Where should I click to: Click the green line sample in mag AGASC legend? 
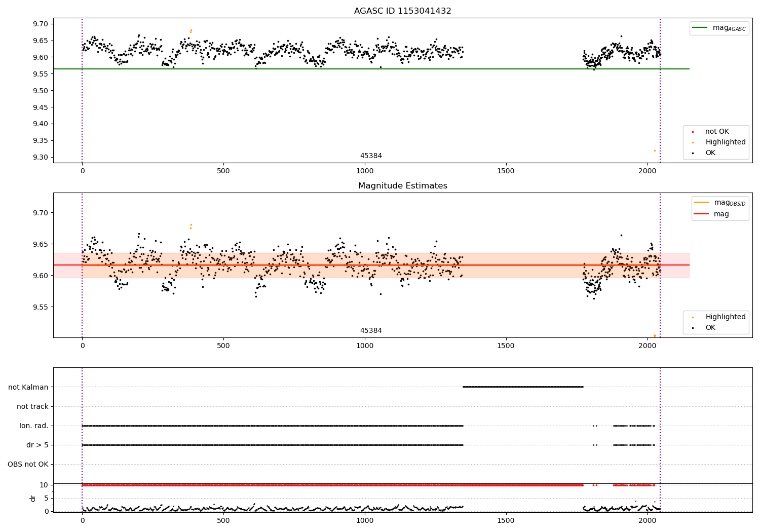pos(701,28)
